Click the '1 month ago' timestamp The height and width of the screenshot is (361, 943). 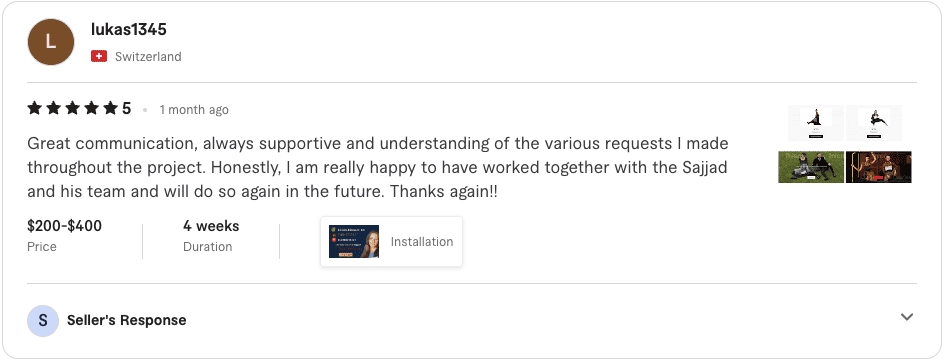194,110
